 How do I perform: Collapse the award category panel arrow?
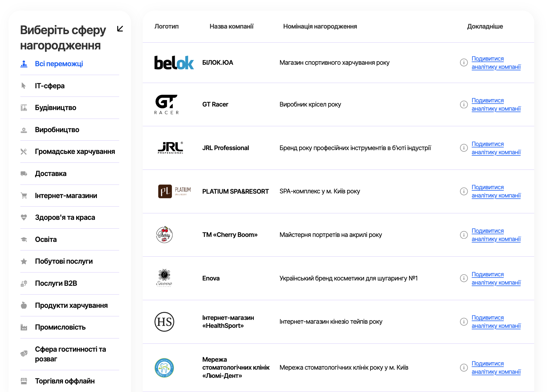coord(120,29)
